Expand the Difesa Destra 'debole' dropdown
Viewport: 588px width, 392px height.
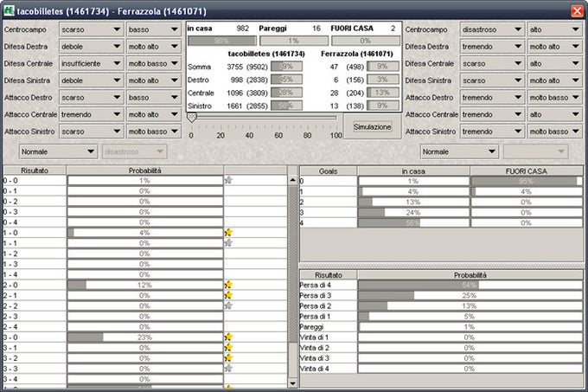(91, 47)
